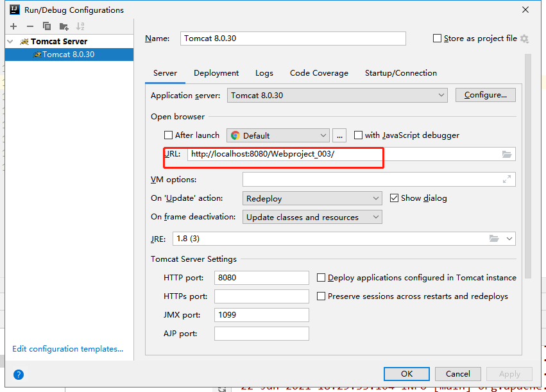Switch to the Server tab

pyautogui.click(x=165, y=73)
